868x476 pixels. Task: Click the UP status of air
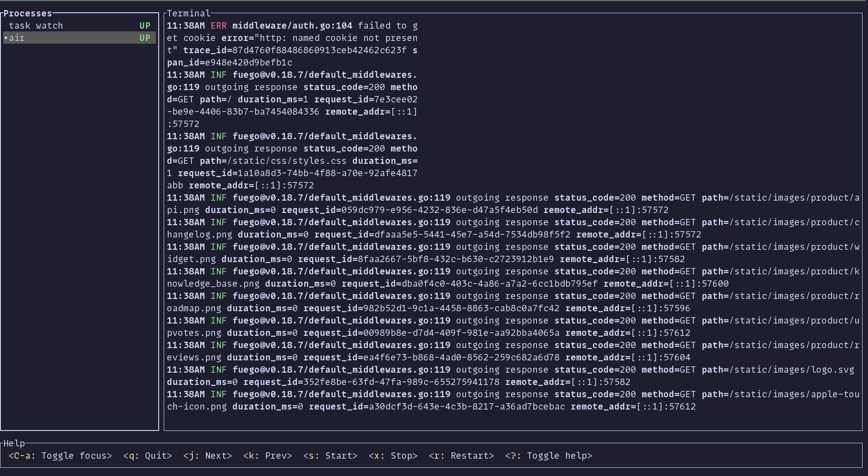tap(145, 38)
